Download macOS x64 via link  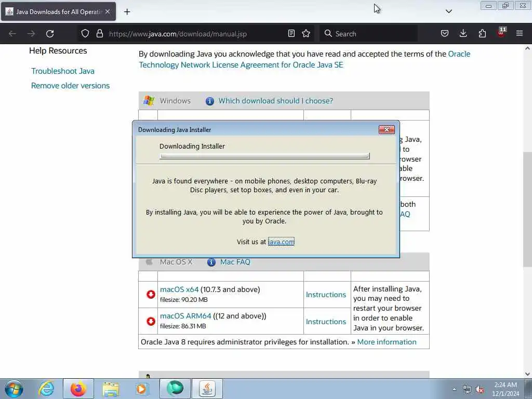[x=179, y=289]
